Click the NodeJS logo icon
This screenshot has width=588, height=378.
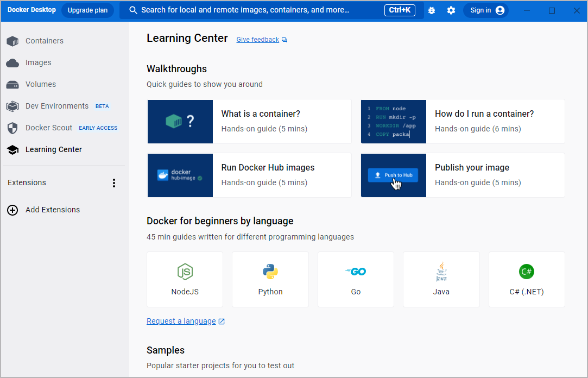[185, 272]
